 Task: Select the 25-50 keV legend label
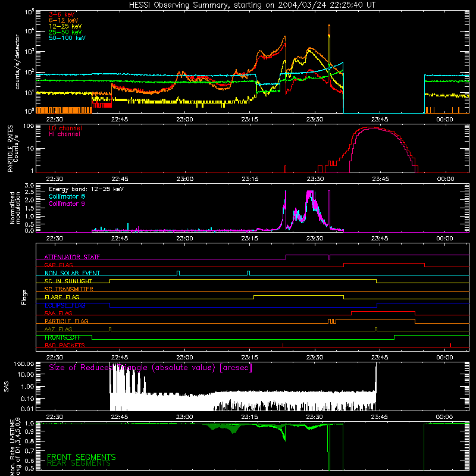(x=65, y=32)
